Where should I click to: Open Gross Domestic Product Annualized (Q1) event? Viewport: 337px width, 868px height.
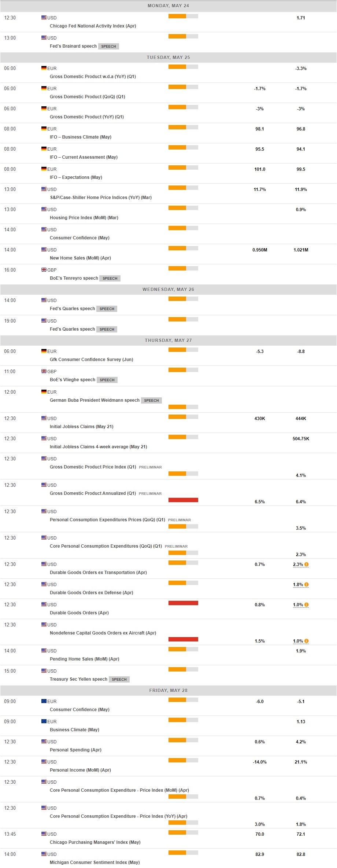pos(93,493)
